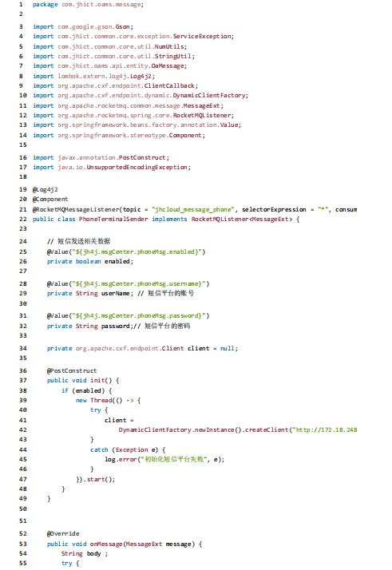Click the Gson import statement

[83, 27]
